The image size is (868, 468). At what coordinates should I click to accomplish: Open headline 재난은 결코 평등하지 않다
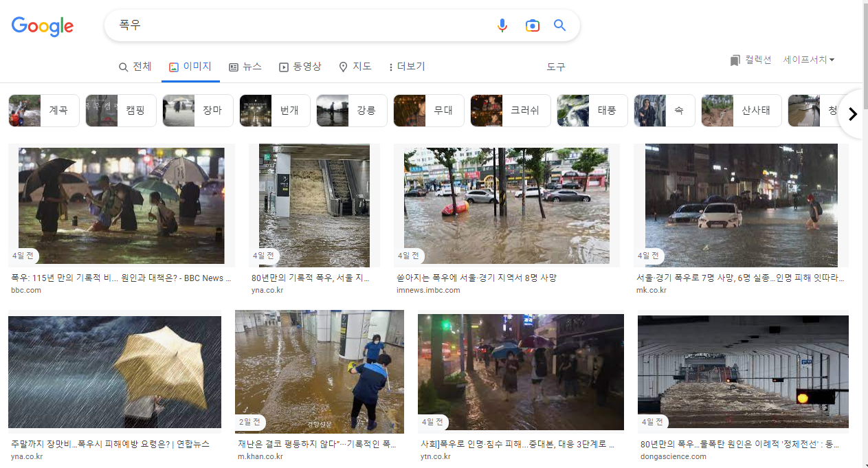317,444
